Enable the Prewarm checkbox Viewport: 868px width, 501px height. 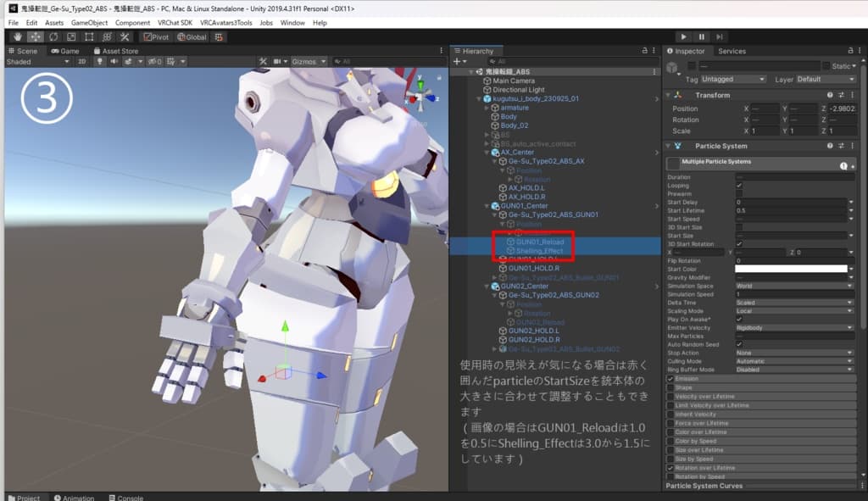[739, 194]
